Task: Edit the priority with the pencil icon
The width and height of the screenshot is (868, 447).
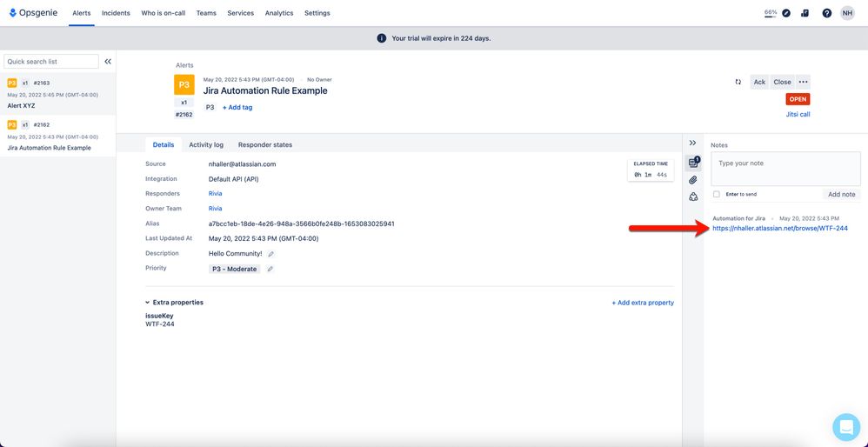Action: coord(270,269)
